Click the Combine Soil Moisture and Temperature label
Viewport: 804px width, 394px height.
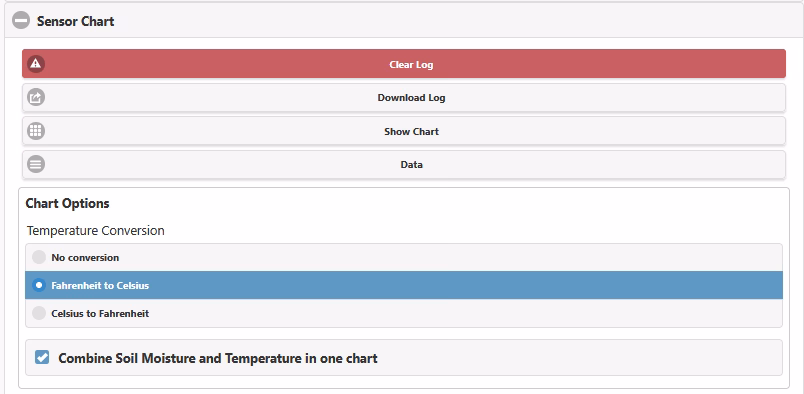point(218,358)
